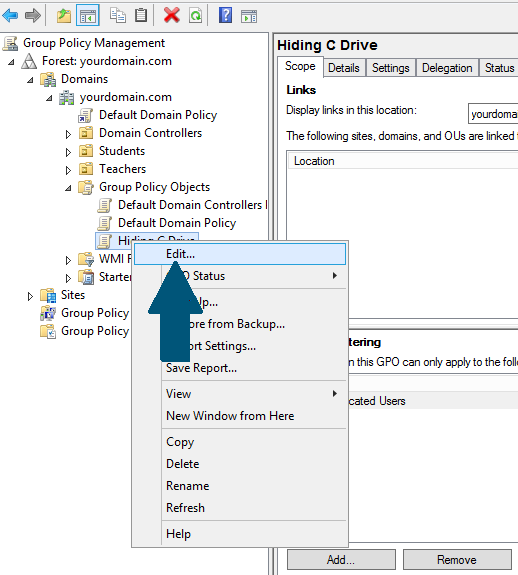Click the Domain Controllers OU folder icon
The image size is (518, 575).
tap(86, 133)
